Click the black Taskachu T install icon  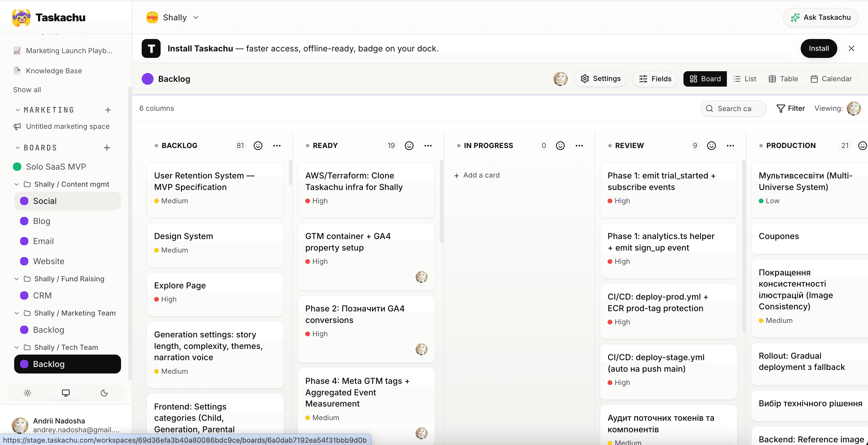tap(151, 48)
